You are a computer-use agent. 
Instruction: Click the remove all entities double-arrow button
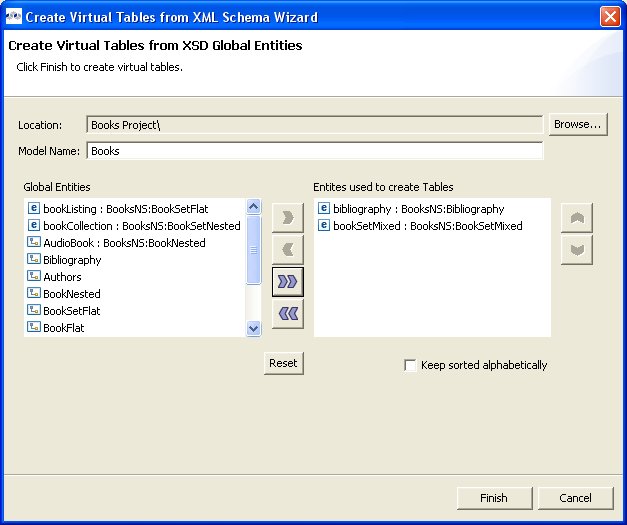coord(287,314)
